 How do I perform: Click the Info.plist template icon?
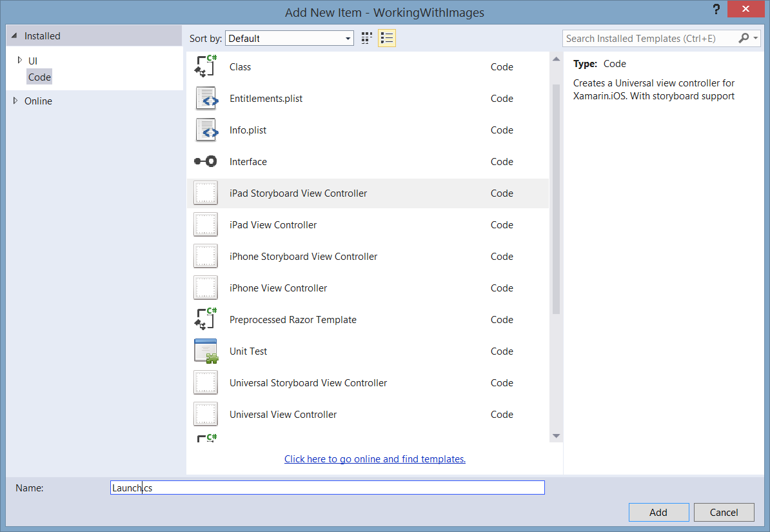[x=206, y=130]
